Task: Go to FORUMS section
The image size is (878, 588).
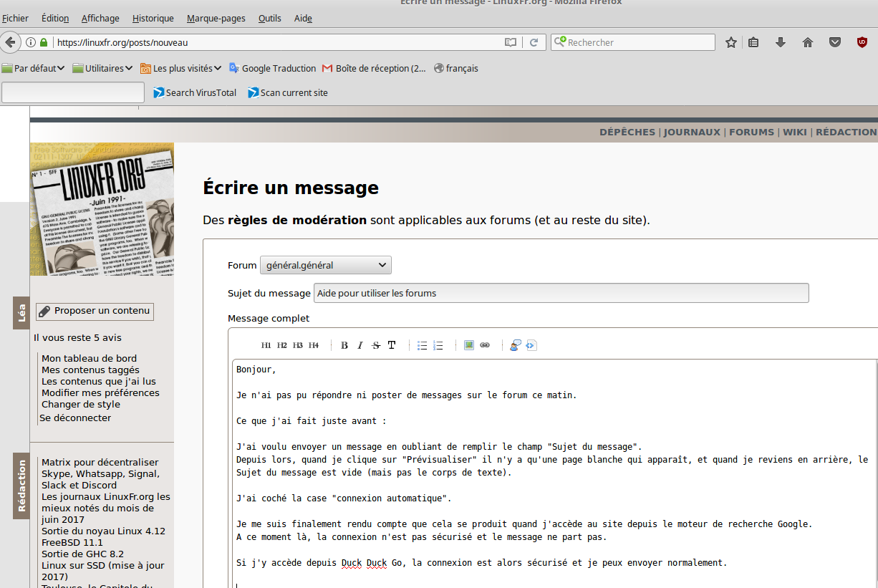Action: tap(751, 132)
